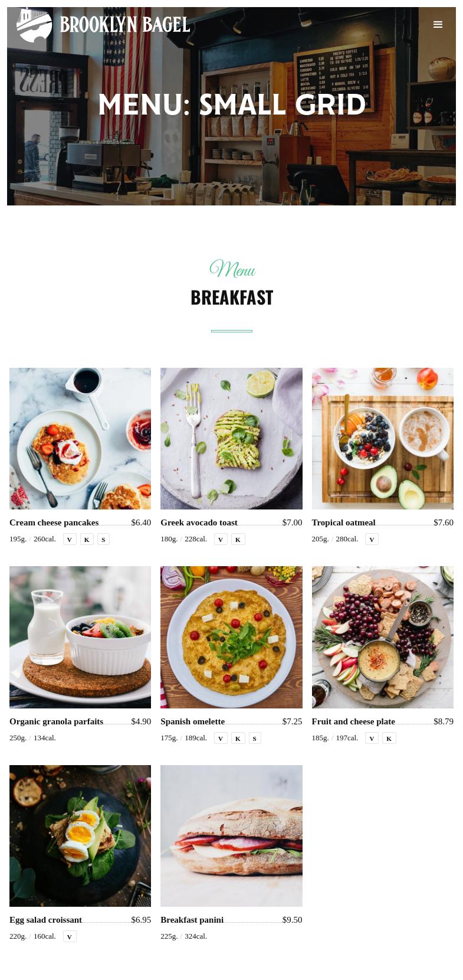Click the K badge under Greek avocado toast
Image resolution: width=463 pixels, height=980 pixels.
click(x=238, y=539)
